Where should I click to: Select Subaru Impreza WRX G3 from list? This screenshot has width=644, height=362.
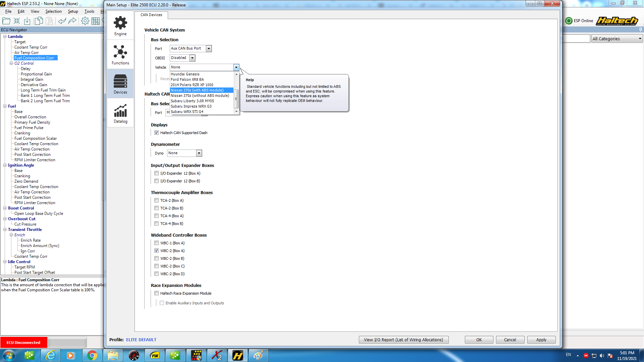pyautogui.click(x=202, y=106)
